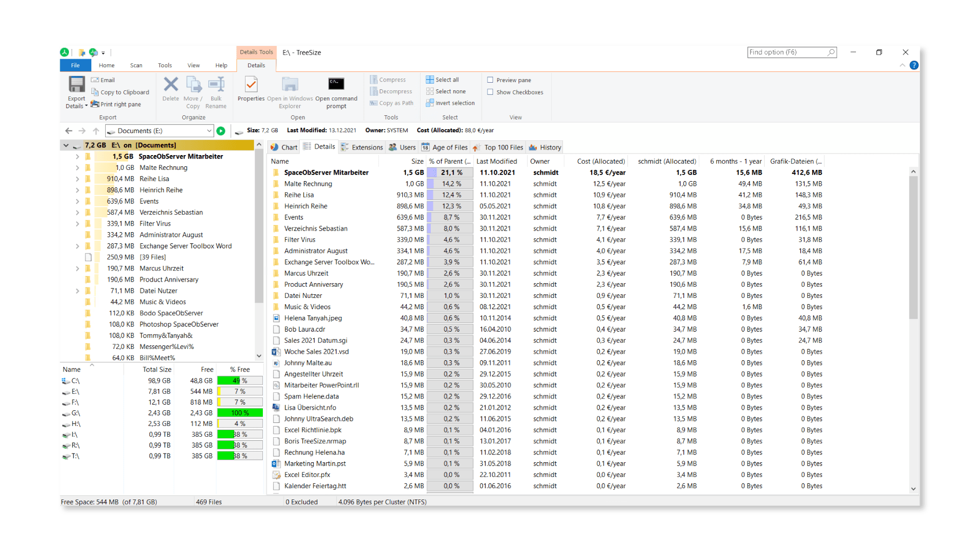Image resolution: width=980 pixels, height=551 pixels.
Task: Open the Scan ribbon menu
Action: pyautogui.click(x=136, y=65)
